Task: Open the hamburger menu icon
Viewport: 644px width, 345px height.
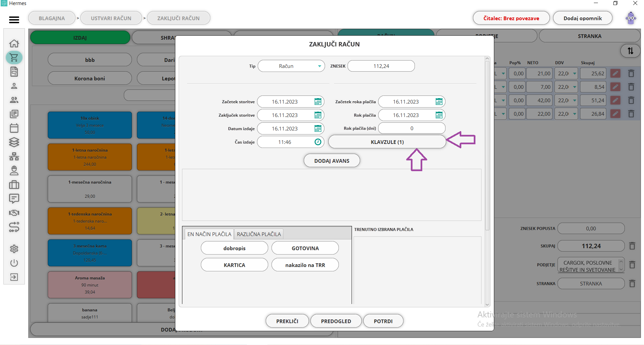Action: tap(14, 20)
